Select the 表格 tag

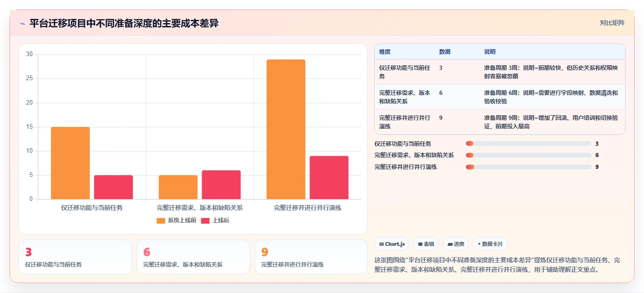click(426, 244)
